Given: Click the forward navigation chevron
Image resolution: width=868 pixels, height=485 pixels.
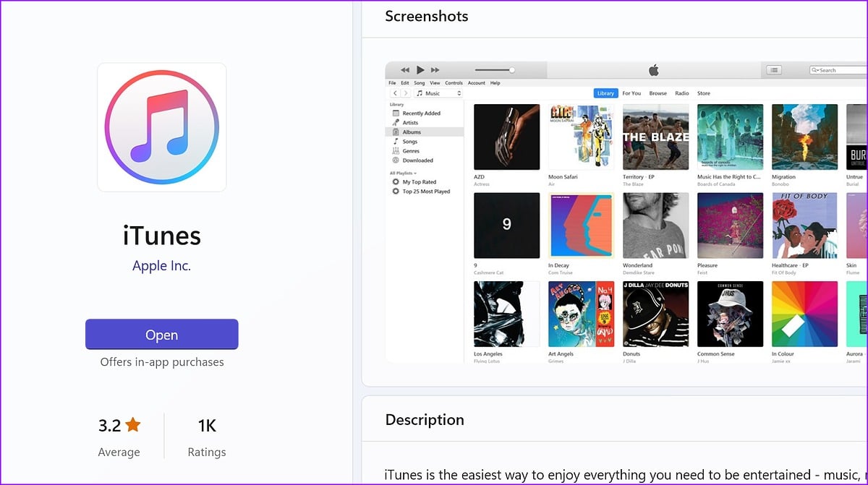Looking at the screenshot, I should 405,93.
